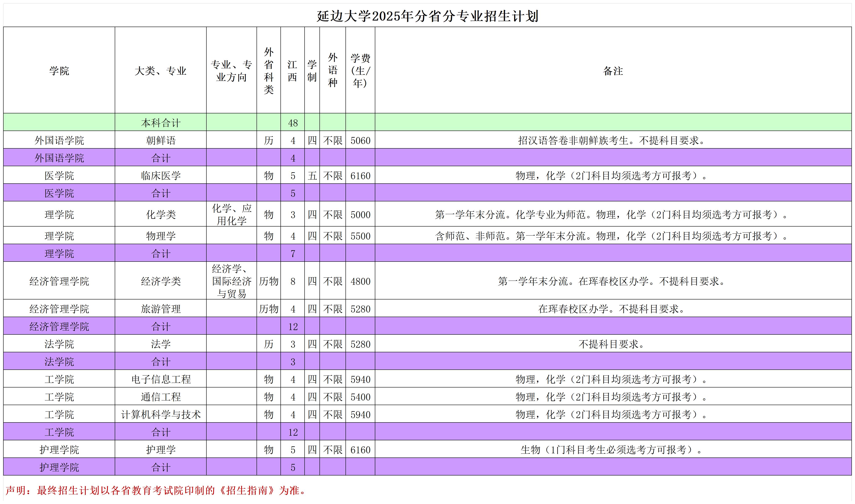Click the 备注 column header
The height and width of the screenshot is (504, 855).
(x=613, y=70)
